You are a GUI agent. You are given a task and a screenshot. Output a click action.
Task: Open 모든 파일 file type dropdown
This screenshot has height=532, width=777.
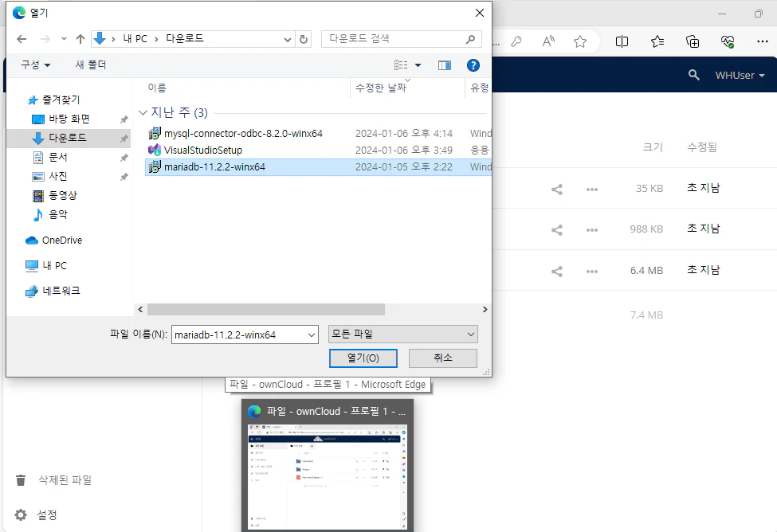403,334
